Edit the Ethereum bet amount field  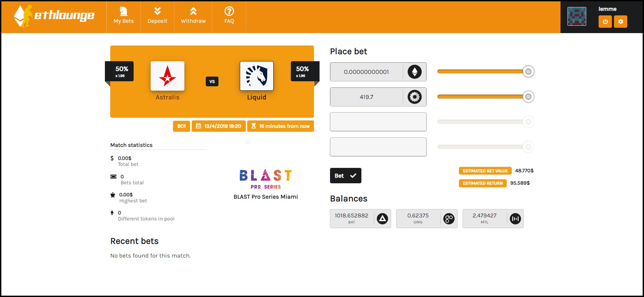point(366,72)
